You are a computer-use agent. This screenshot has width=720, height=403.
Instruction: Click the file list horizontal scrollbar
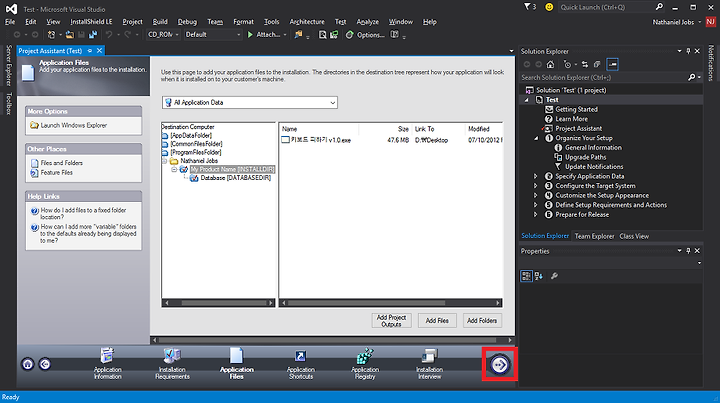(390, 302)
